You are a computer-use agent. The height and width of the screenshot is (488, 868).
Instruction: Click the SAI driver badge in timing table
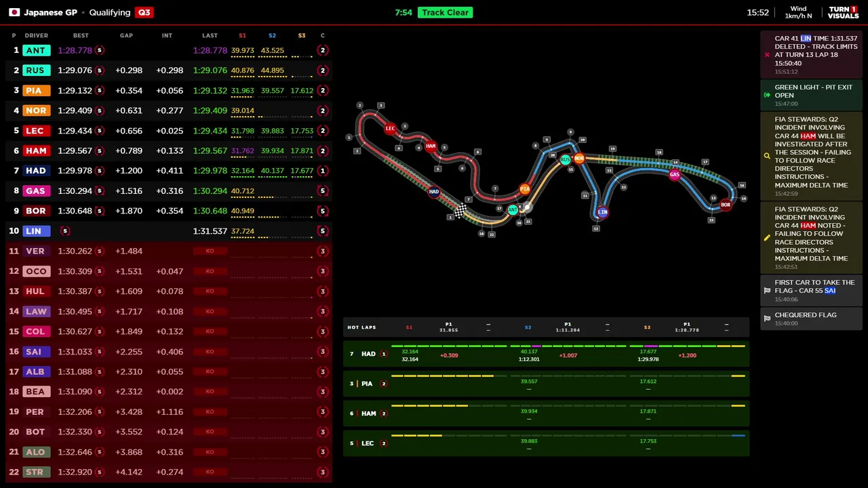(36, 351)
